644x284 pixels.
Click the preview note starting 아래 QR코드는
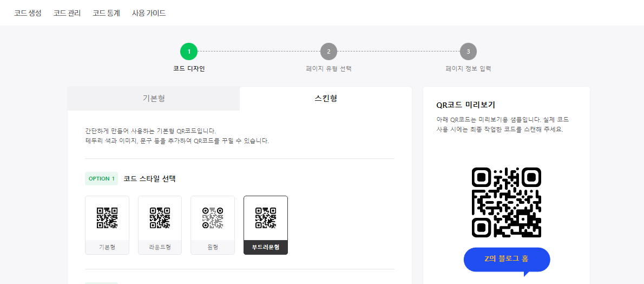(x=503, y=124)
